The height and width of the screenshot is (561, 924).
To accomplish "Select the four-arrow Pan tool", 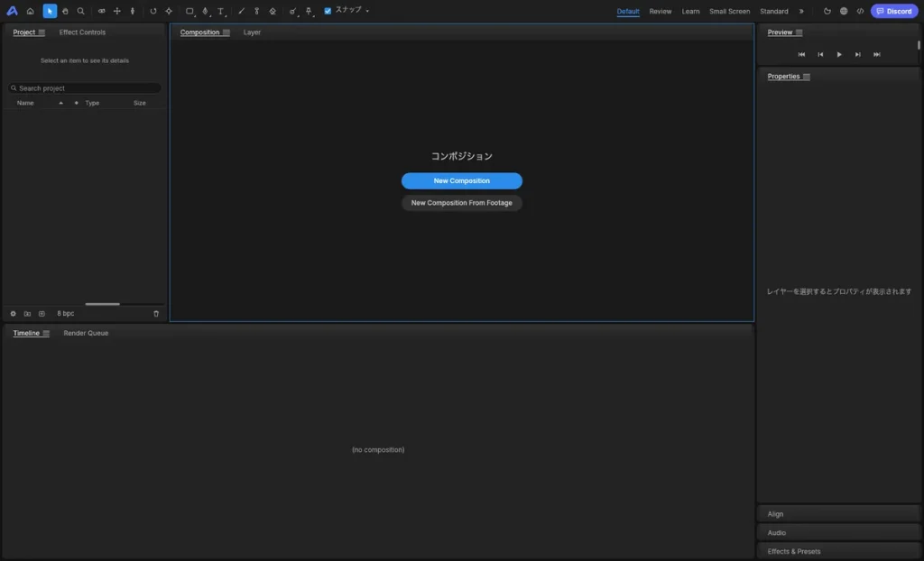I will [x=116, y=11].
